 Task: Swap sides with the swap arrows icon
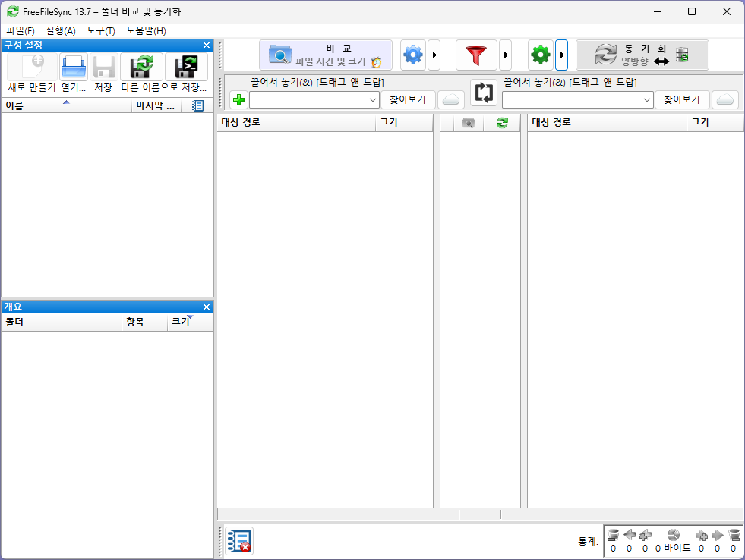point(484,92)
